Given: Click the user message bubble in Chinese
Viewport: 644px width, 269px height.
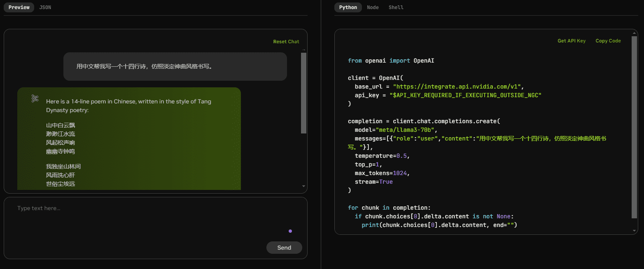Looking at the screenshot, I should pyautogui.click(x=175, y=66).
